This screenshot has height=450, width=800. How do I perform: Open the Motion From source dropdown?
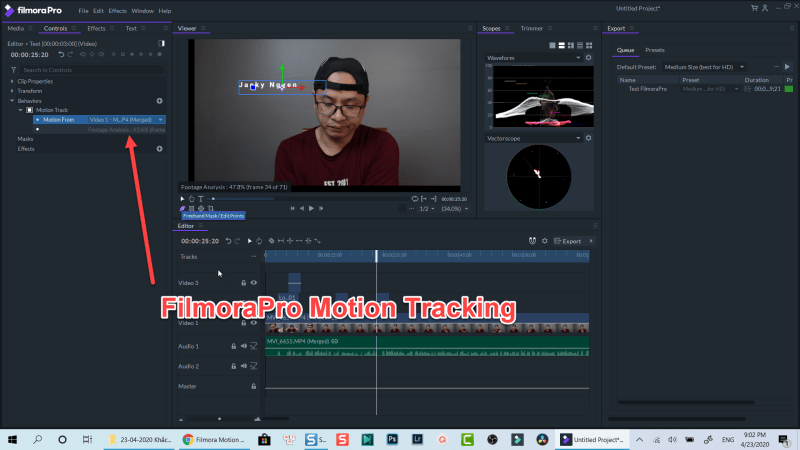(125, 119)
